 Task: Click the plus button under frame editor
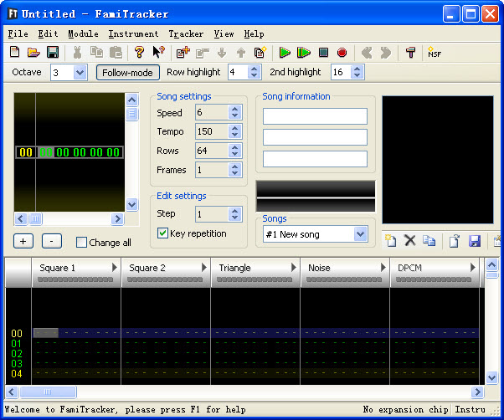[23, 241]
